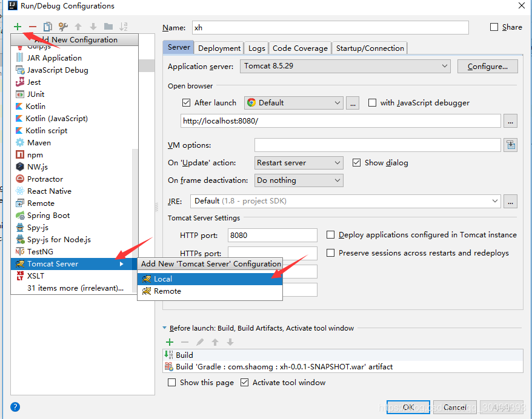Toggle the Show this page checkbox
Image resolution: width=532 pixels, height=419 pixels.
pos(171,383)
